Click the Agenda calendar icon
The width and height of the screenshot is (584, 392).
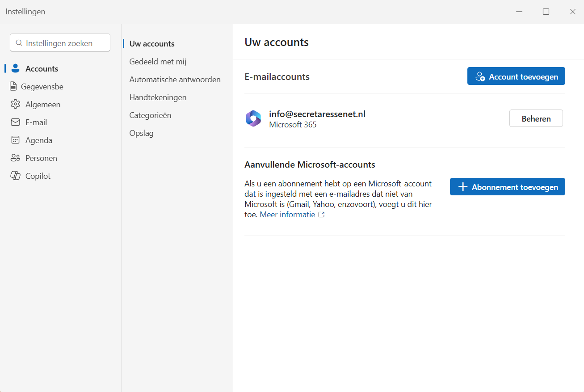click(16, 140)
